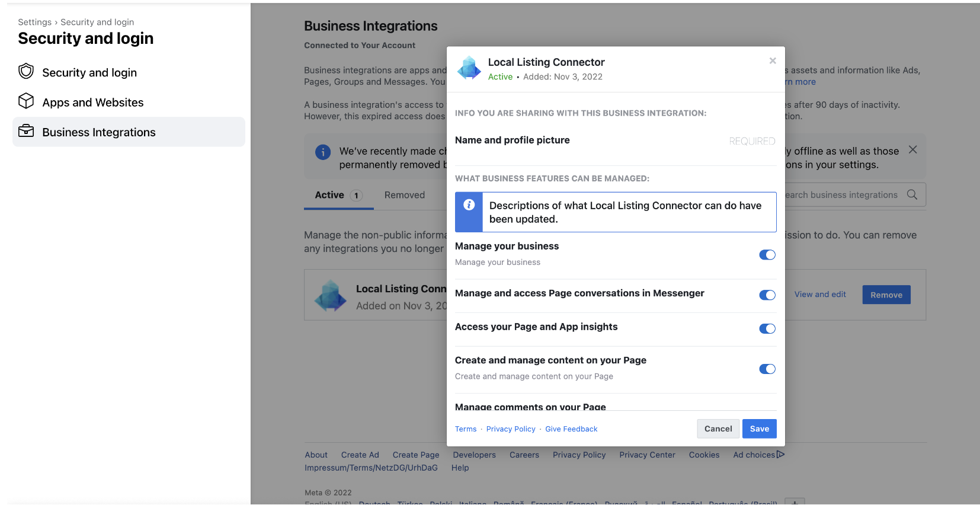This screenshot has width=980, height=505.
Task: Open the About footer link
Action: [316, 455]
